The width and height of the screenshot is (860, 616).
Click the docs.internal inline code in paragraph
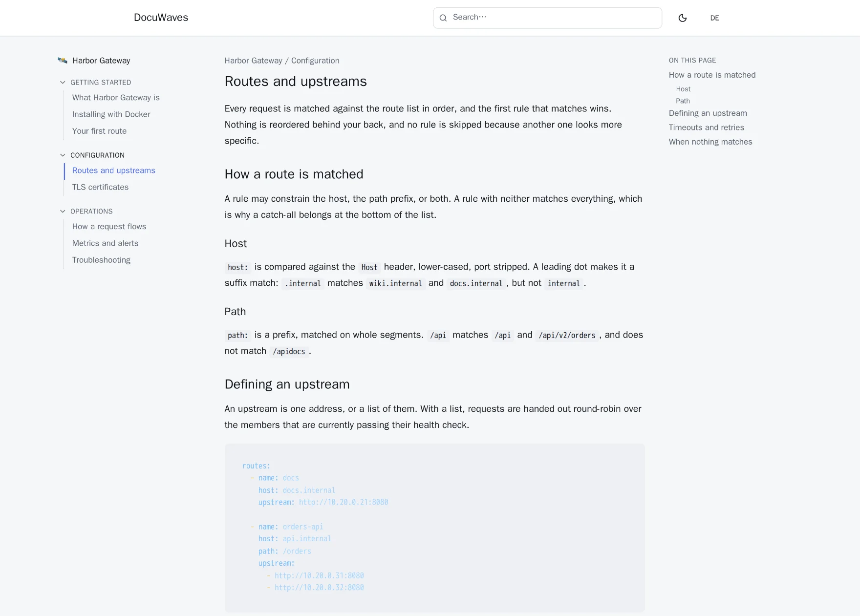476,283
